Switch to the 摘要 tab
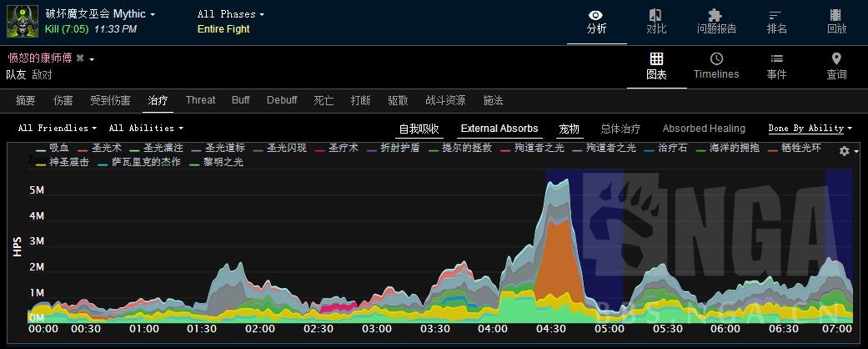868x349 pixels. coord(26,100)
